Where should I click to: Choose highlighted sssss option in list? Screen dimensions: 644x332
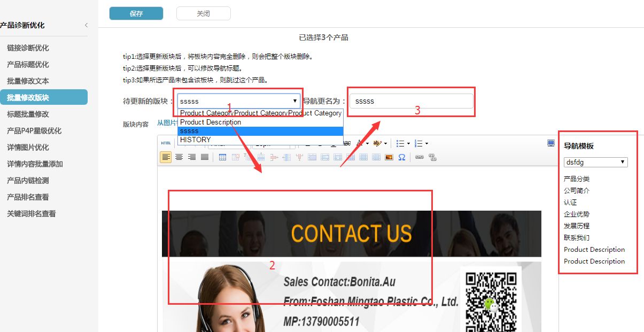click(261, 131)
